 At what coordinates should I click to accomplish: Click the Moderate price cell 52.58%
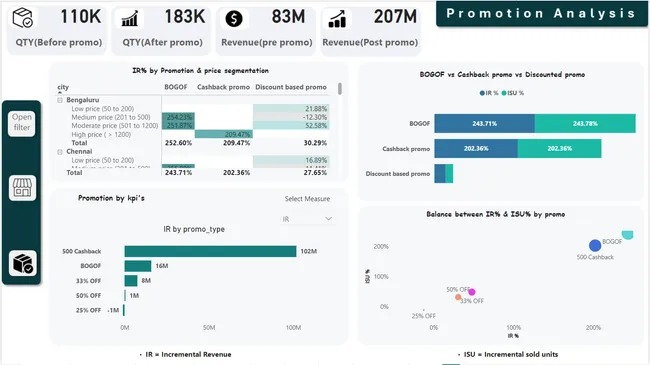tap(291, 126)
